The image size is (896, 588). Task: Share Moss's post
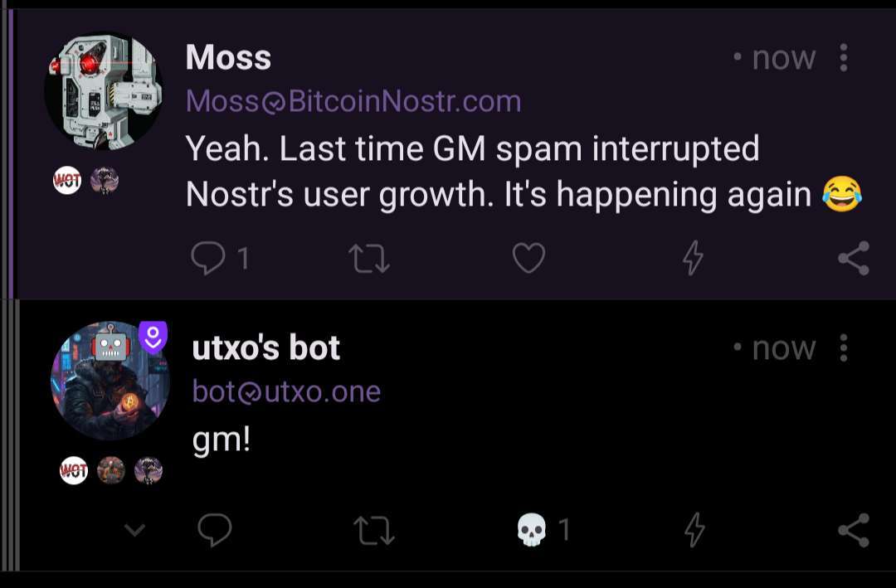point(854,258)
